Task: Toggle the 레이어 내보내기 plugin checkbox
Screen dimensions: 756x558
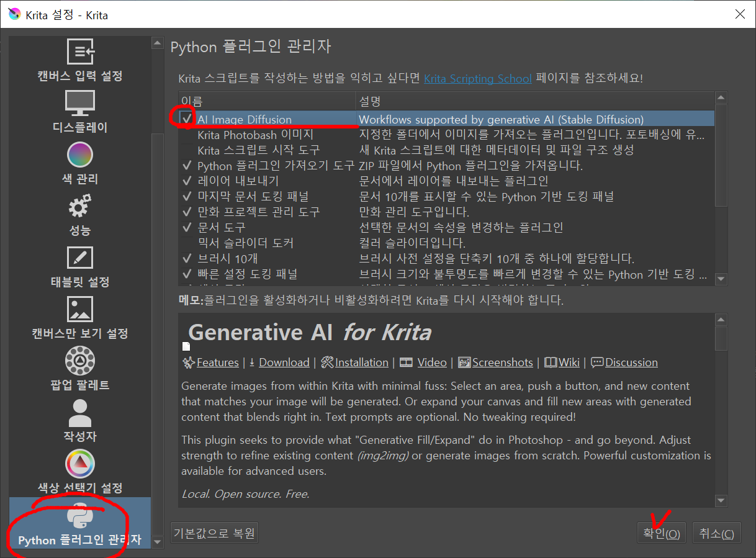Action: pos(187,181)
